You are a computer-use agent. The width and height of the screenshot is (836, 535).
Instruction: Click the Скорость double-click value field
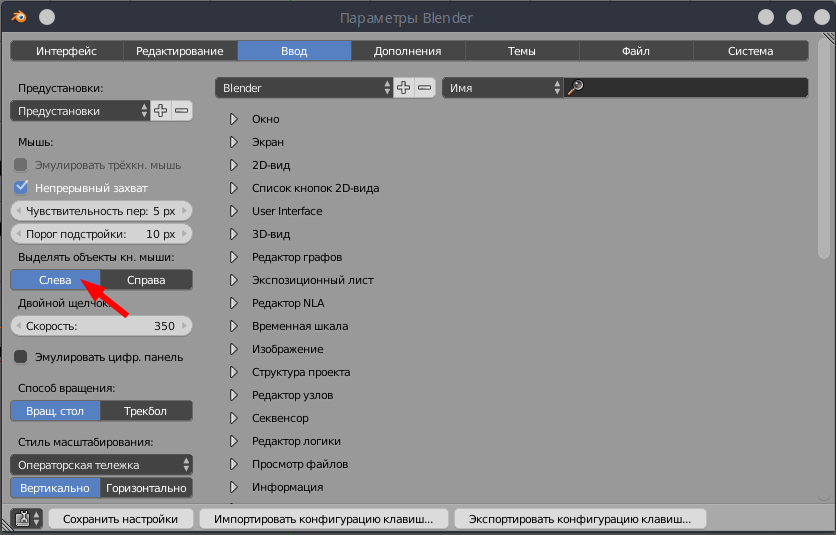click(101, 326)
